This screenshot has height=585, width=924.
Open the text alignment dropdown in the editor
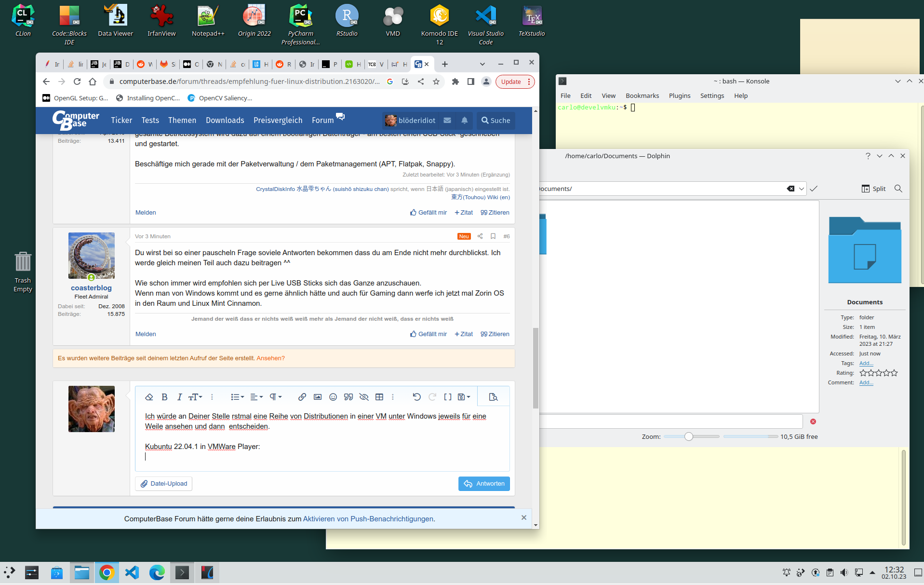pyautogui.click(x=256, y=397)
